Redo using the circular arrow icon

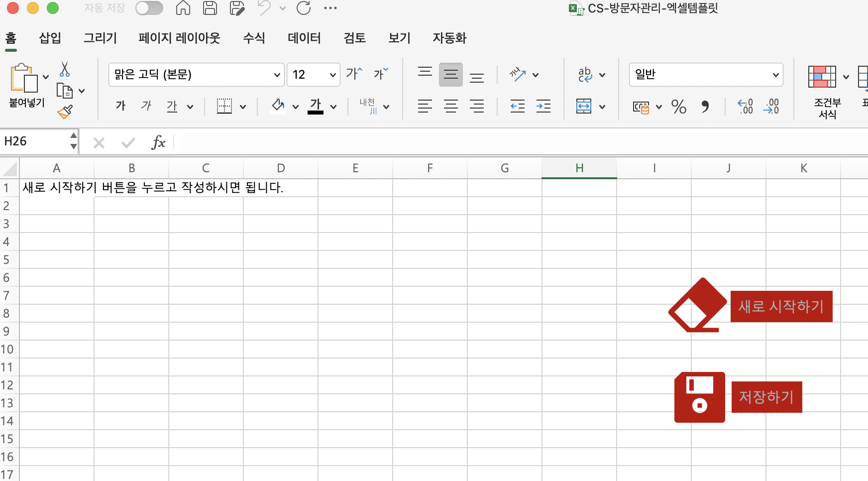(304, 8)
